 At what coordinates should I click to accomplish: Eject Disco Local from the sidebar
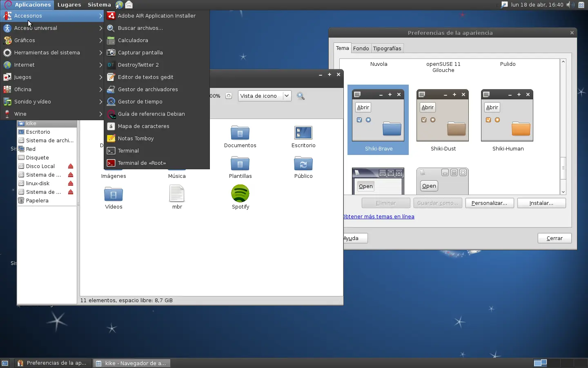click(x=70, y=166)
